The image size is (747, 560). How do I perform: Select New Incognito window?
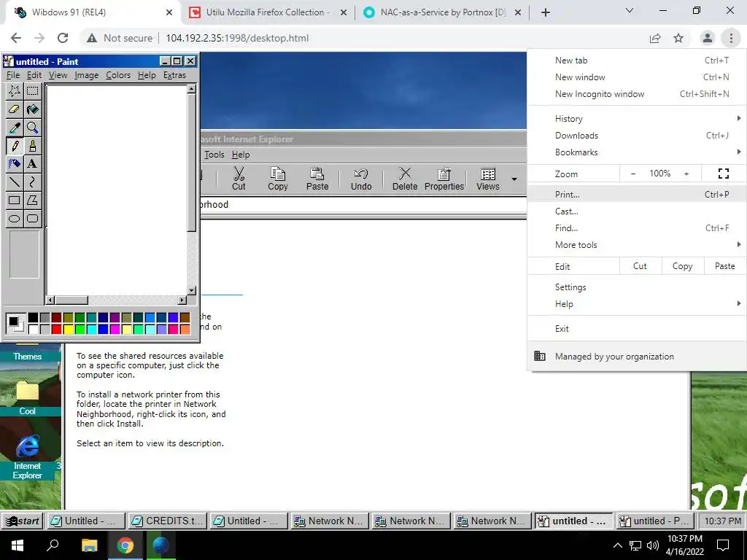click(636, 94)
